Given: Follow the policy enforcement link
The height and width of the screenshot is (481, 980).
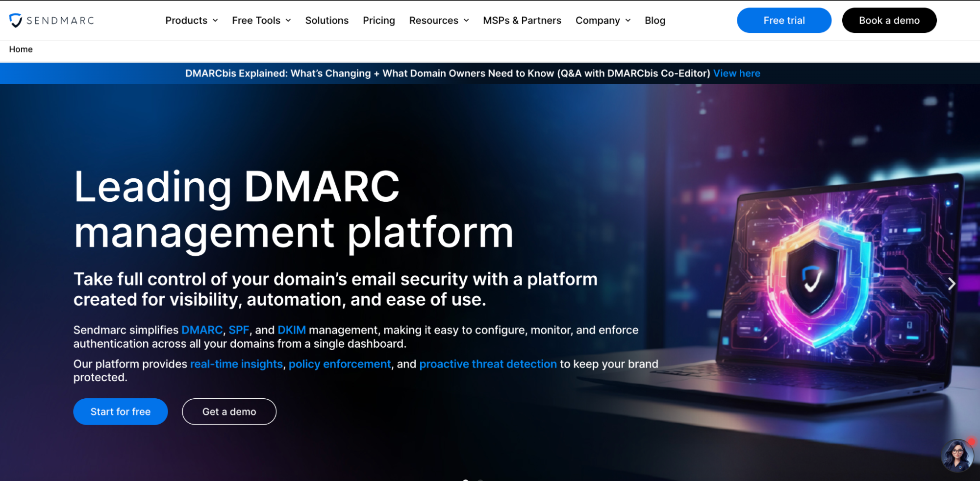Looking at the screenshot, I should (x=340, y=364).
